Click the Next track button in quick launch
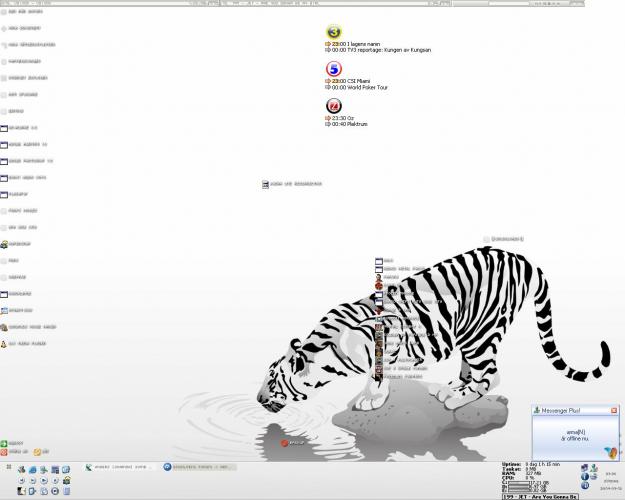This screenshot has height=500, width=625. click(x=33, y=480)
